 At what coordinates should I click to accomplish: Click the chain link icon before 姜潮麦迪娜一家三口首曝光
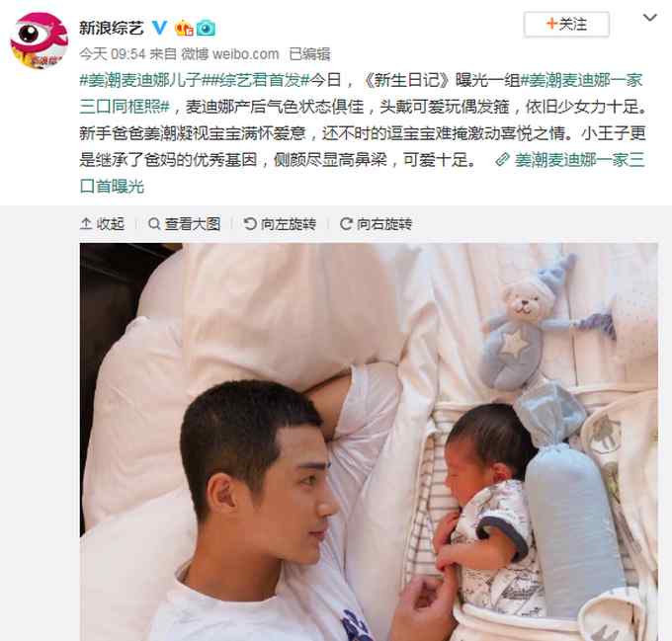tap(502, 160)
